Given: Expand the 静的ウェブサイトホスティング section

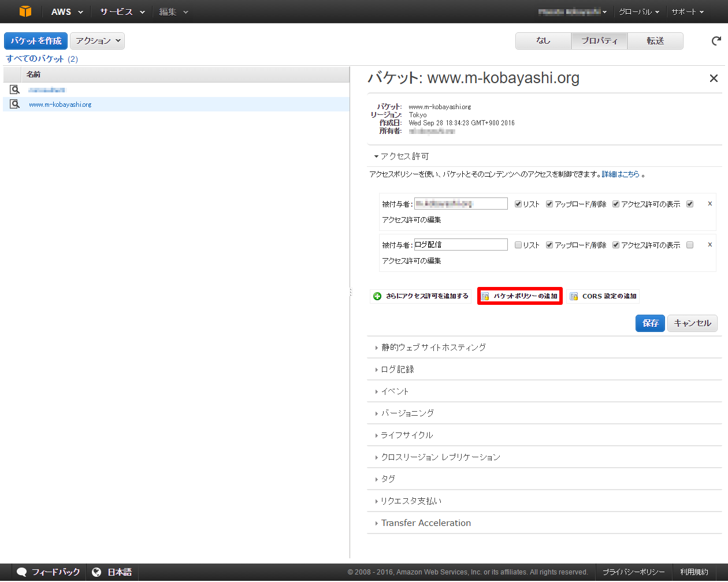Looking at the screenshot, I should click(430, 348).
